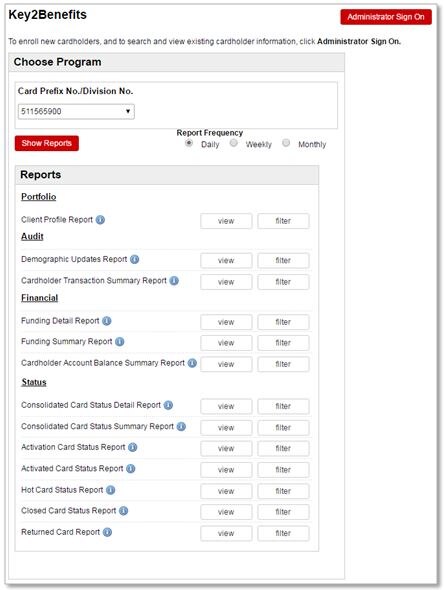Filter the Cardholder Account Balance Summary Report
Screen dimensions: 444x590
pyautogui.click(x=283, y=364)
